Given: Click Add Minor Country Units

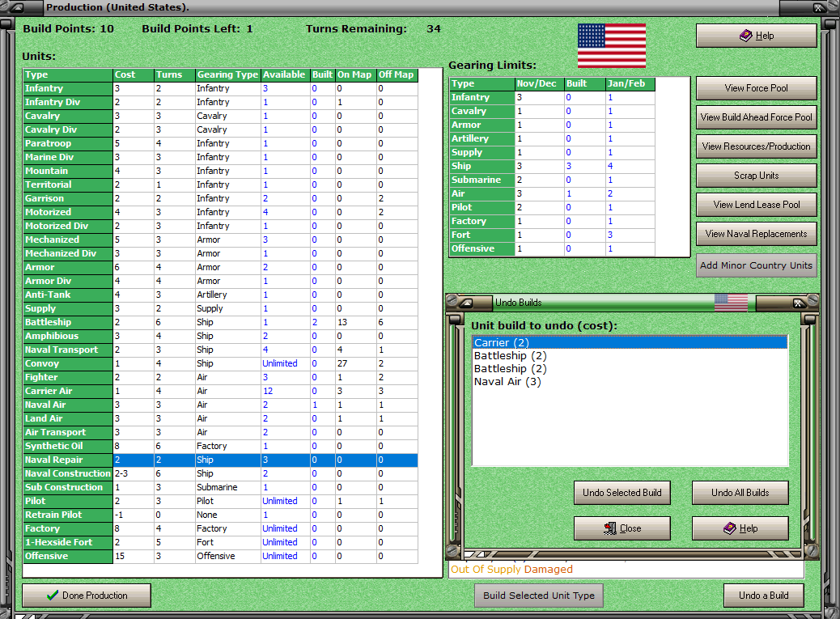Looking at the screenshot, I should (756, 265).
